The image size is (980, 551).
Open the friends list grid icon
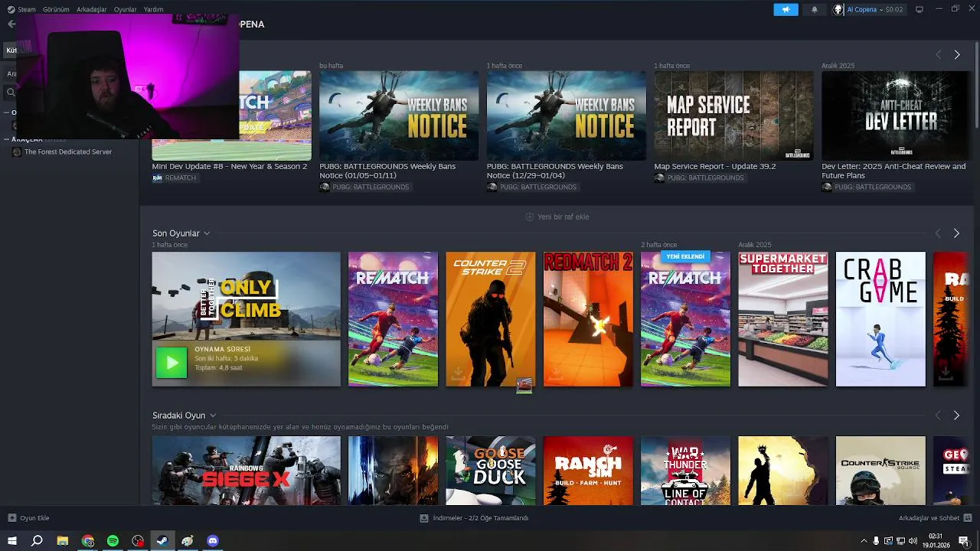pyautogui.click(x=968, y=518)
